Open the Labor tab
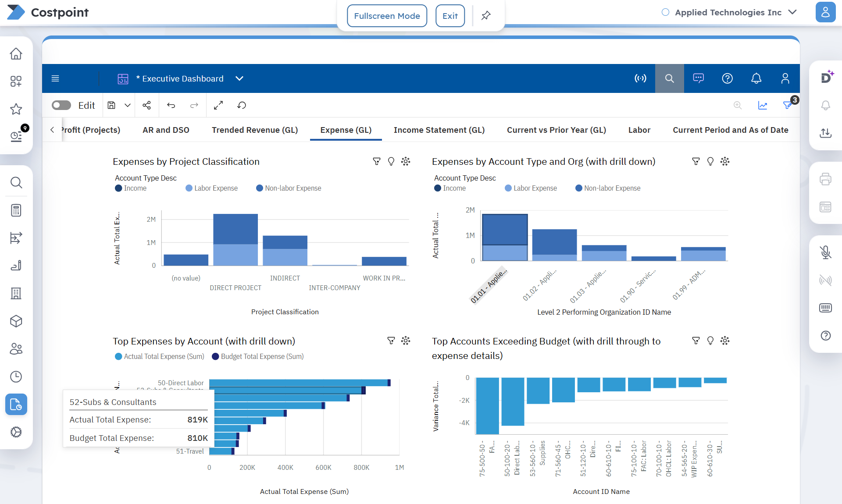 tap(639, 130)
